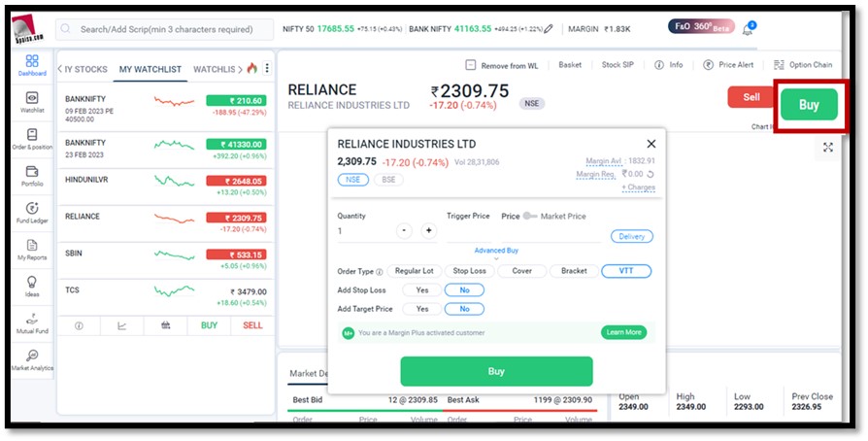Open the Dashboard sidebar icon
Viewport: 868px width, 441px height.
pos(31,65)
